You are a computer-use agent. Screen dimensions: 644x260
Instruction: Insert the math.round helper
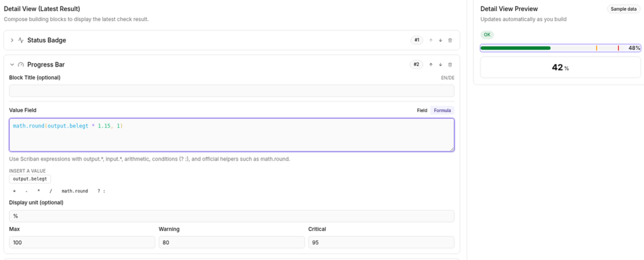point(75,191)
